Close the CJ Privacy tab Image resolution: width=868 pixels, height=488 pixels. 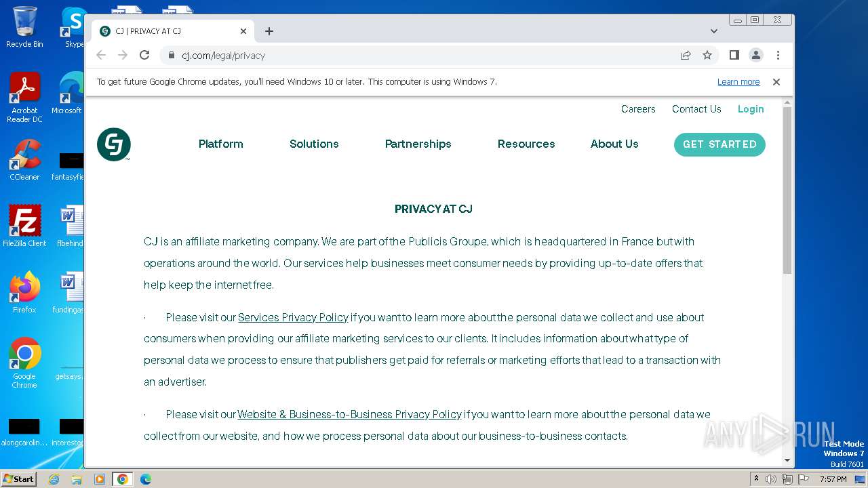pos(243,31)
